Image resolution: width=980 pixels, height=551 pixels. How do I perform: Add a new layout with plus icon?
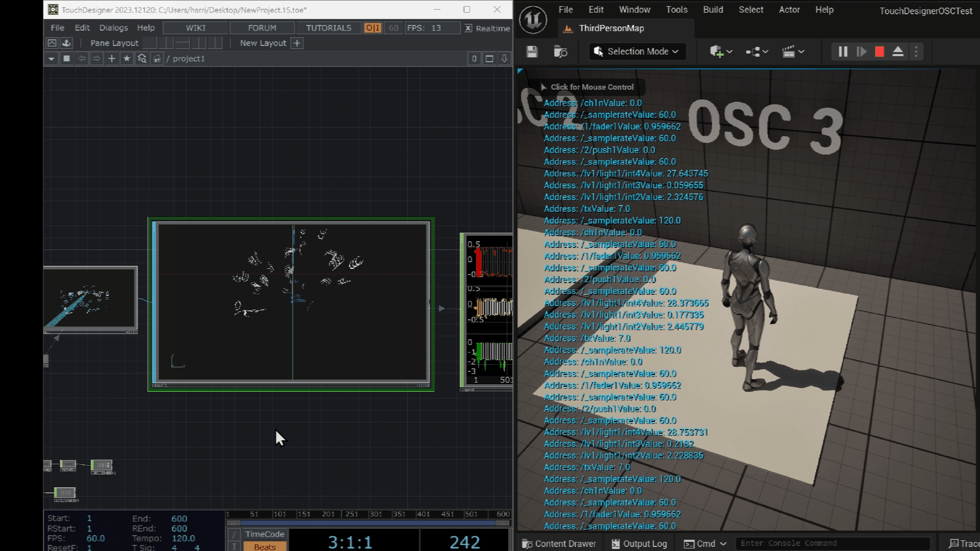coord(297,43)
